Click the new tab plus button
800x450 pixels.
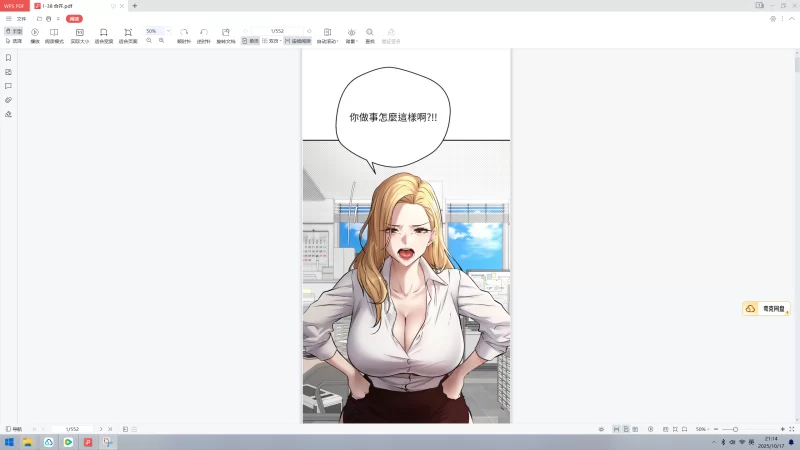[135, 6]
